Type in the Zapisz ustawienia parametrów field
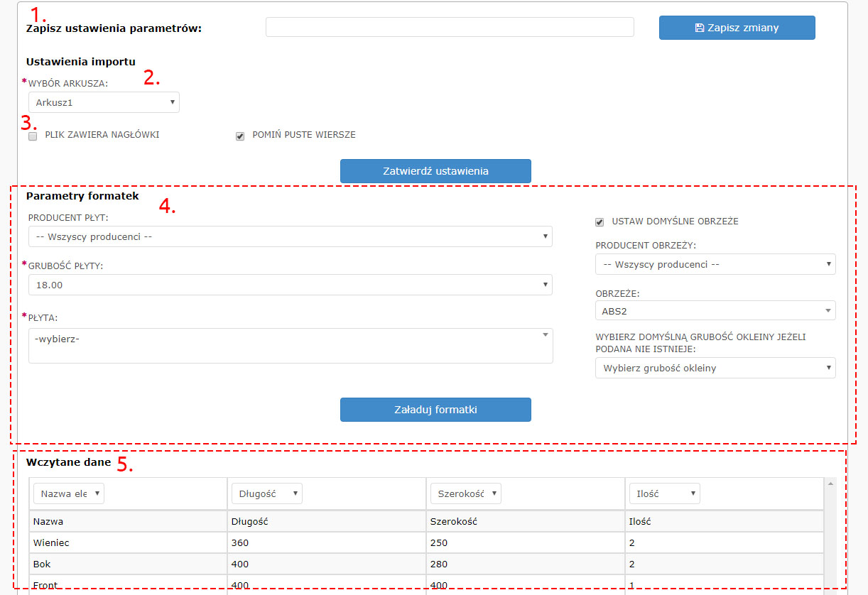868x595 pixels. click(450, 27)
